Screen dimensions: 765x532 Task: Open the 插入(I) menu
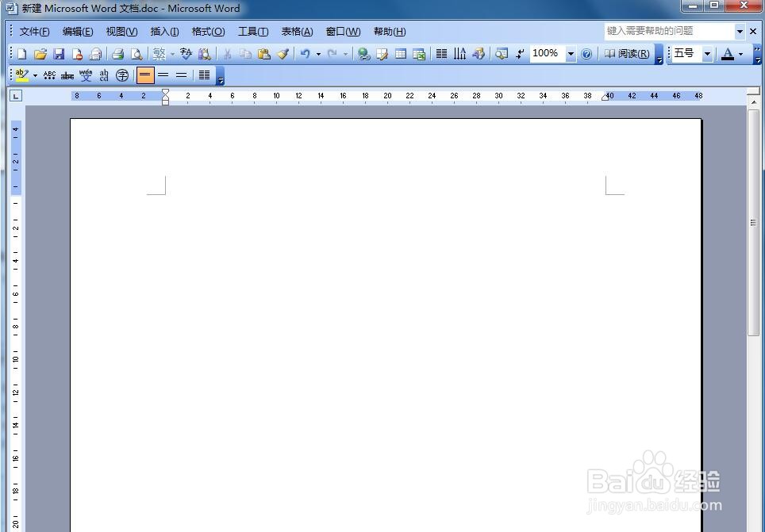coord(164,32)
